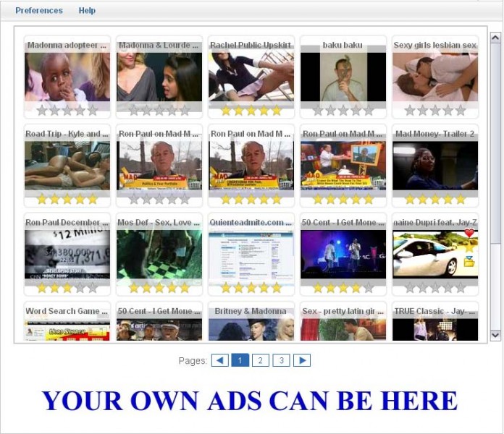Click the 'Madonna adopteer ...' title text

pyautogui.click(x=67, y=46)
